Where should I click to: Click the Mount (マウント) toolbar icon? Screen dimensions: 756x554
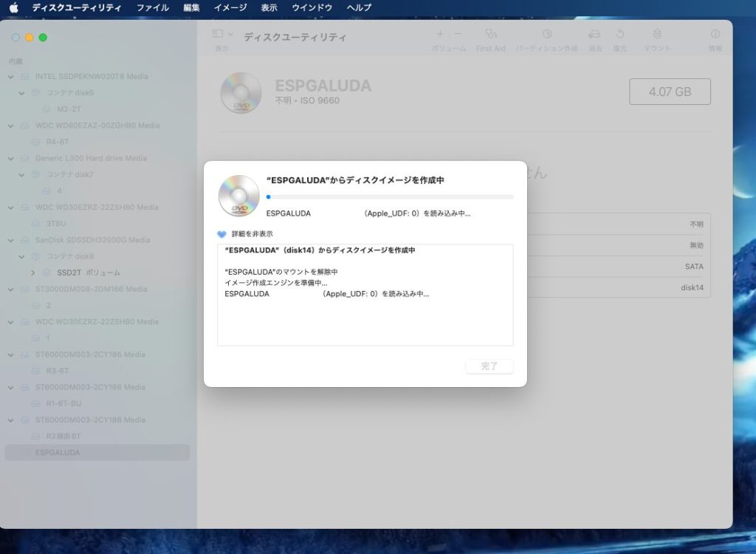(657, 35)
